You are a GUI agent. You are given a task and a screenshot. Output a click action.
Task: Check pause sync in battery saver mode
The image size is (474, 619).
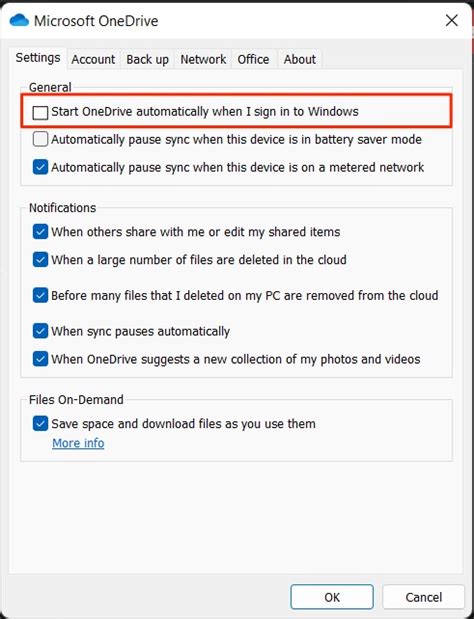click(40, 139)
